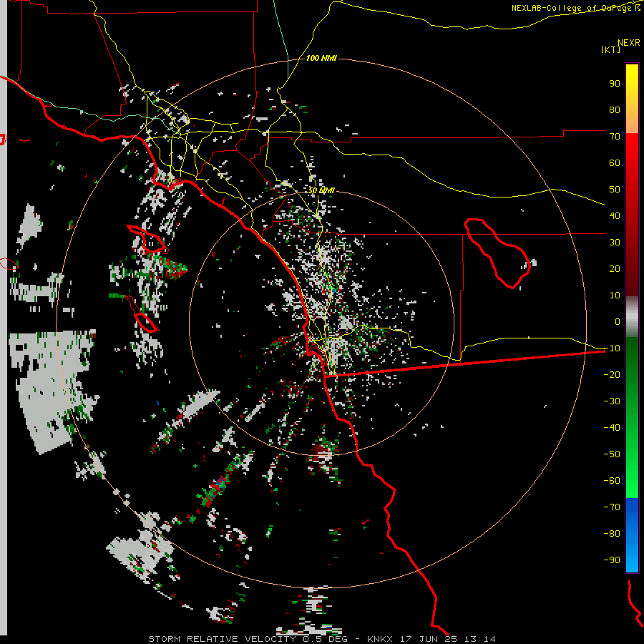The image size is (644, 644).
Task: Click the Storm Relative Velocity title caption
Action: 321,639
